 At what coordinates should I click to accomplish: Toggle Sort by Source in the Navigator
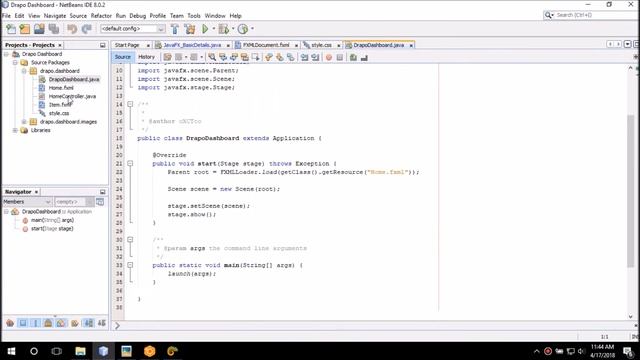101,323
